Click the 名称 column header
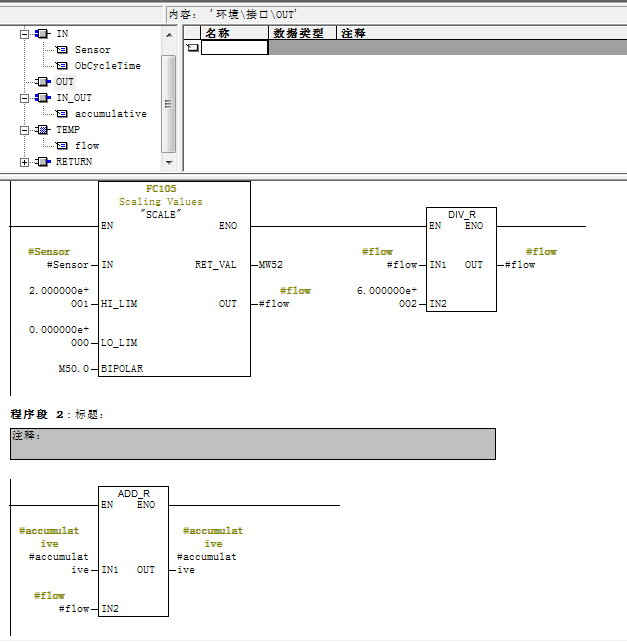 point(234,33)
